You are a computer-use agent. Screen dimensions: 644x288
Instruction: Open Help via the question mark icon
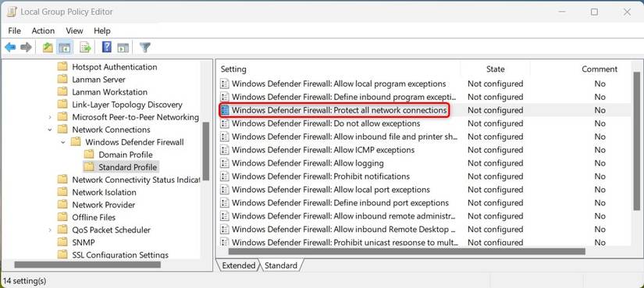click(107, 48)
